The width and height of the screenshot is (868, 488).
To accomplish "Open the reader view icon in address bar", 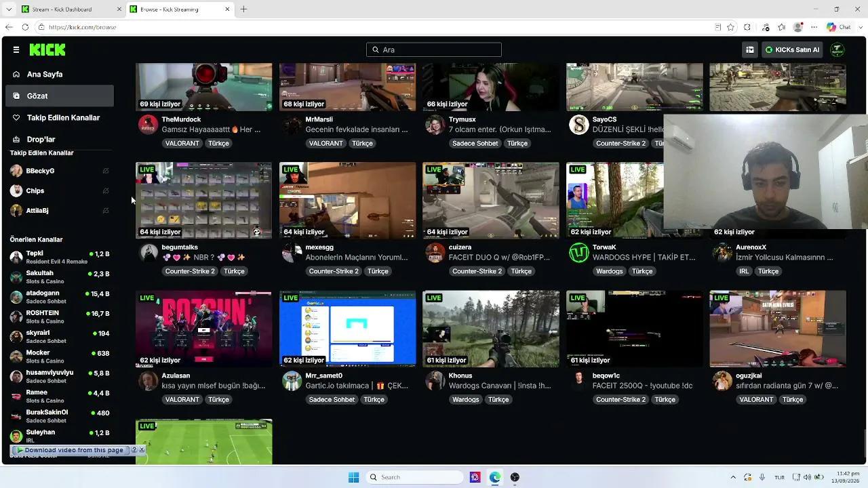I will [717, 27].
